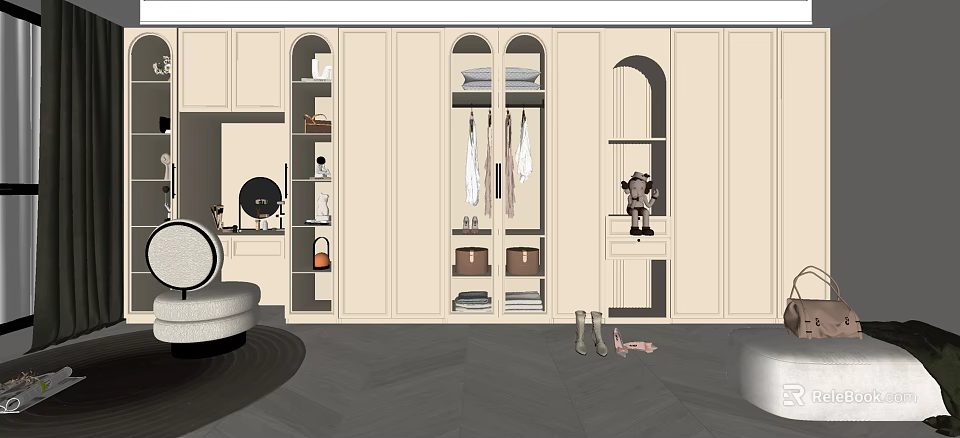960x438 pixels.
Task: Click the left brown round storage box
Action: tap(471, 261)
